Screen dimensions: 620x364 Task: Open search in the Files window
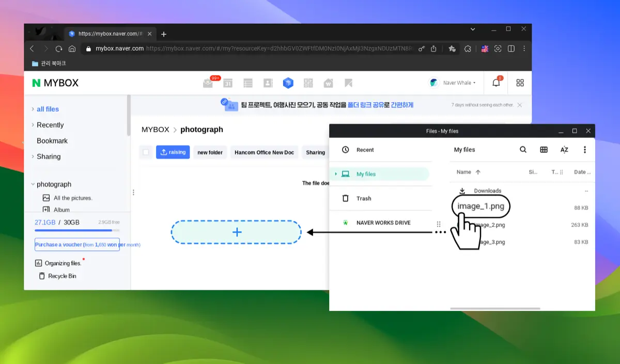(x=523, y=150)
